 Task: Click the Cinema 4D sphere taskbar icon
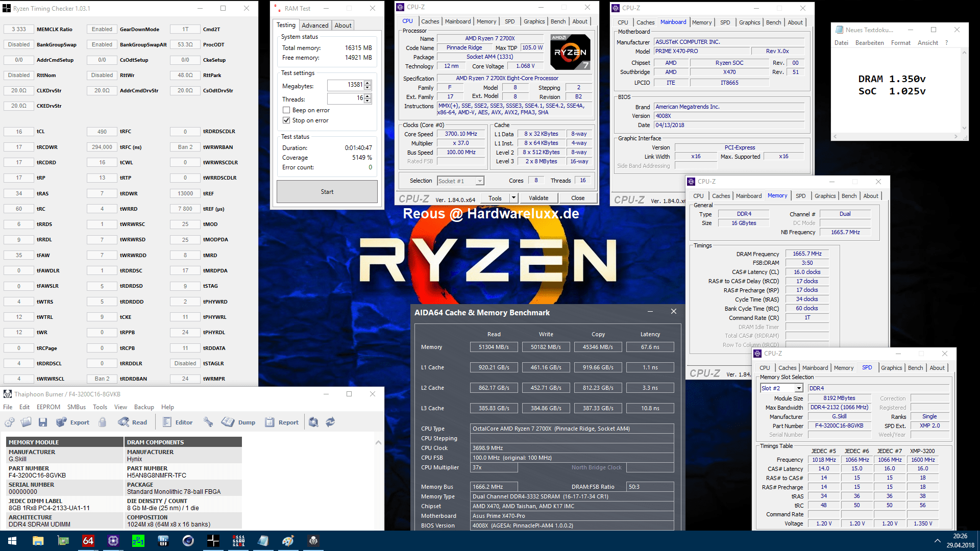pyautogui.click(x=188, y=541)
